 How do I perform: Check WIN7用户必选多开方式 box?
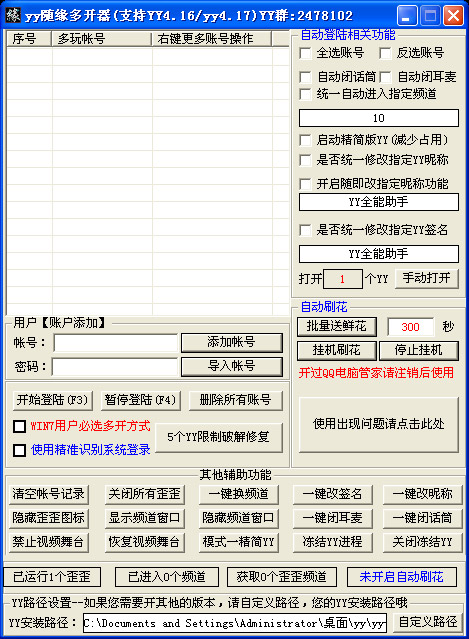(x=20, y=426)
